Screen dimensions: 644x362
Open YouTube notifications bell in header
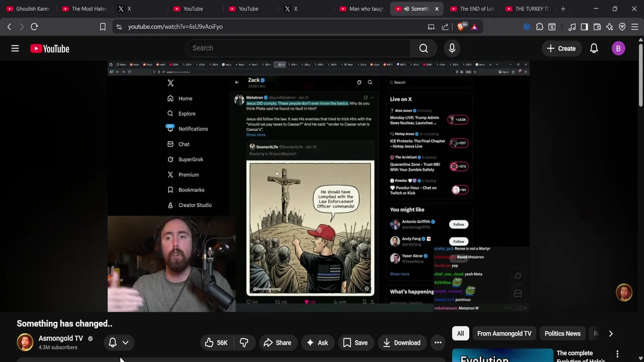coord(594,48)
